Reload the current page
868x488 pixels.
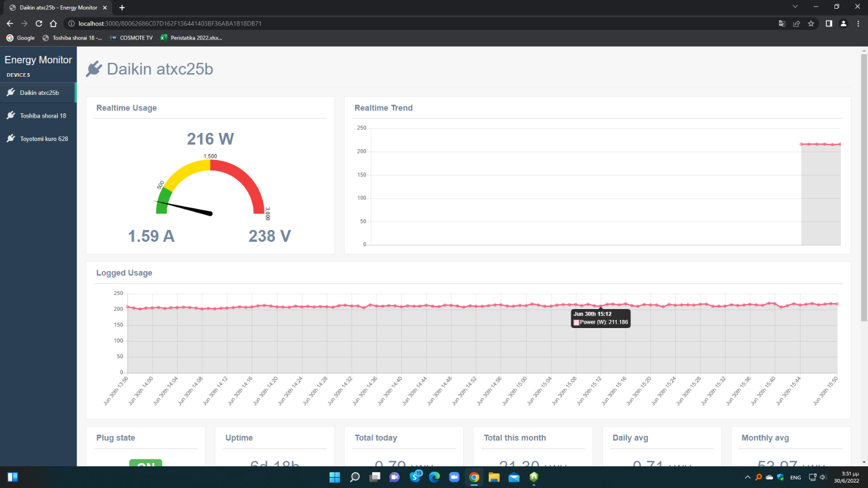click(39, 23)
